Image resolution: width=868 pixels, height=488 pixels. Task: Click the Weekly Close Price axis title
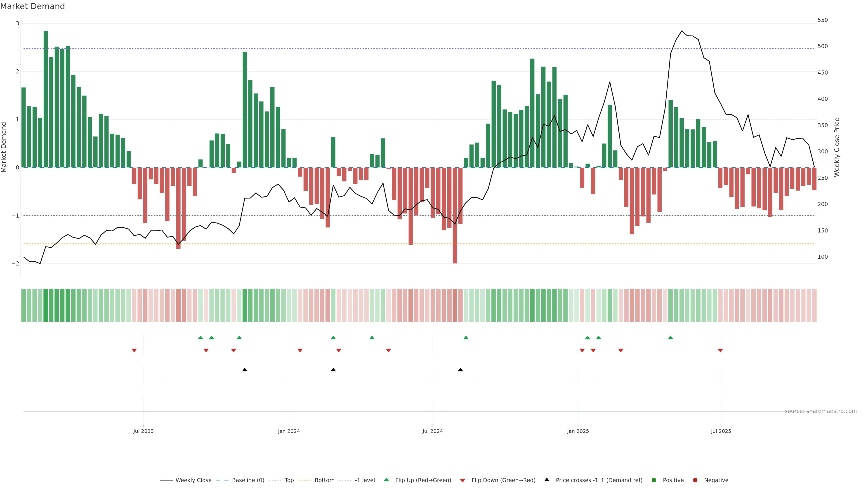pos(837,147)
